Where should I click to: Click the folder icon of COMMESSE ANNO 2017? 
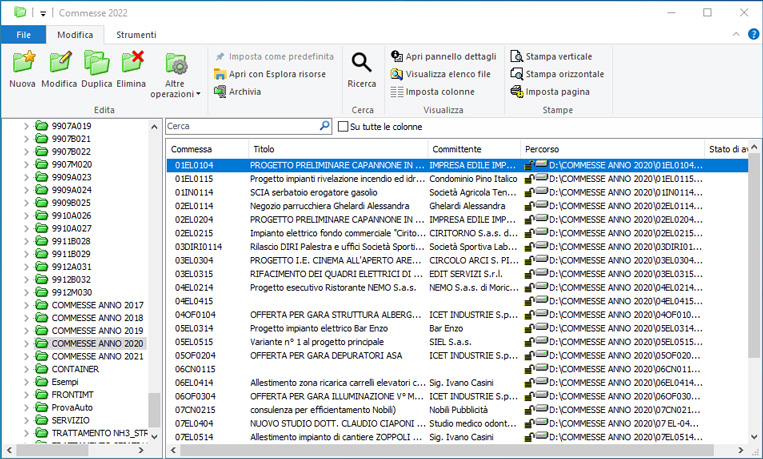41,305
